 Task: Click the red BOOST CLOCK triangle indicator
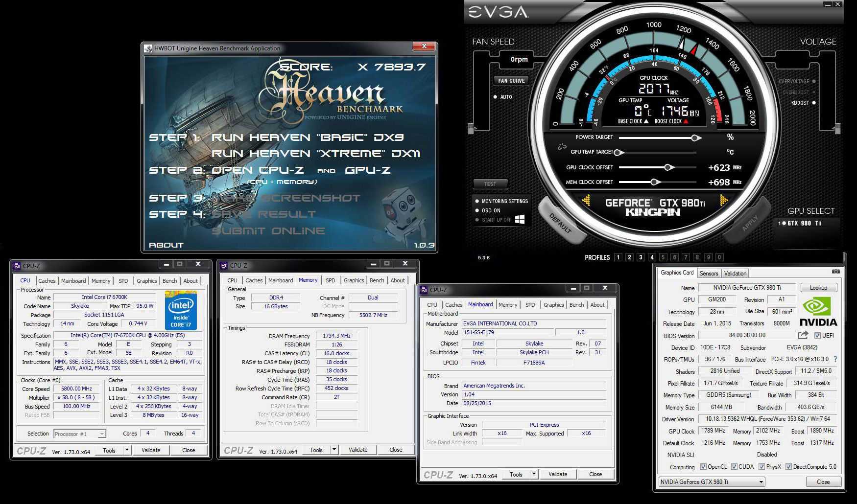coord(686,121)
